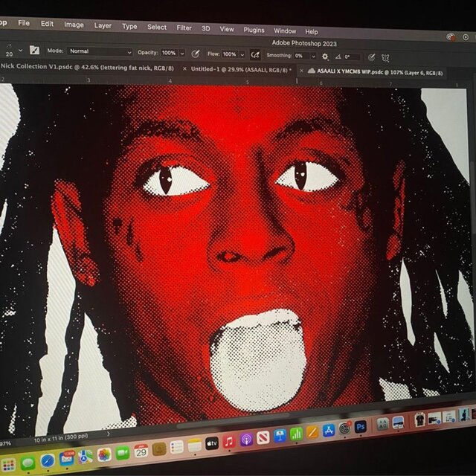Open the File menu
The image size is (476, 476).
pos(24,23)
